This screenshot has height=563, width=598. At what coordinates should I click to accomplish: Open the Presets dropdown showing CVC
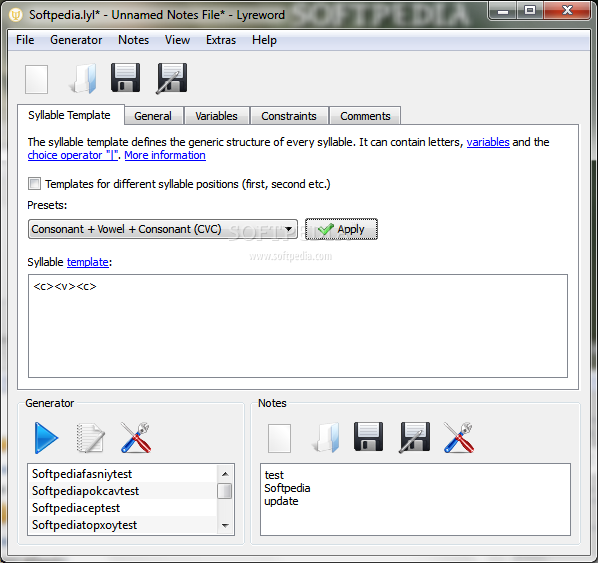point(163,229)
